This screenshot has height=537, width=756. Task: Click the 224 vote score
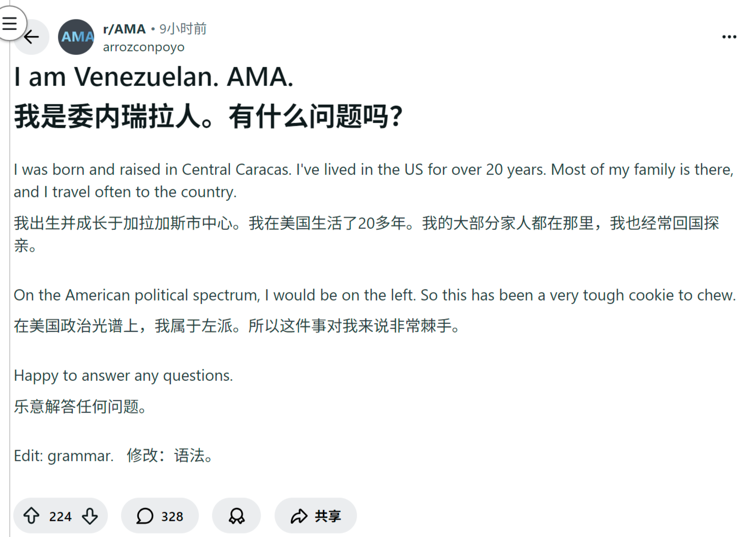pyautogui.click(x=60, y=517)
